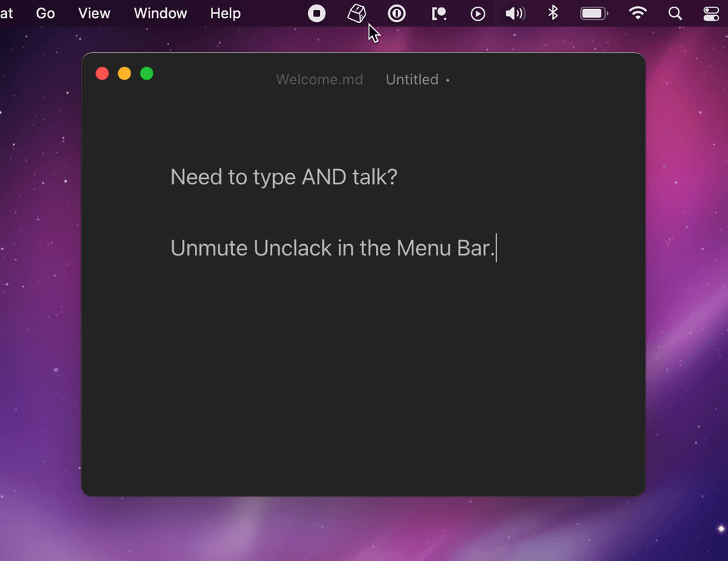
Task: Open the partially visible 'at' menu
Action: click(7, 14)
